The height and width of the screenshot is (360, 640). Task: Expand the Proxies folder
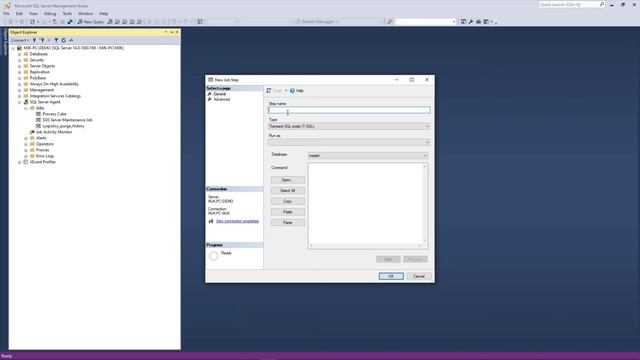point(26,150)
